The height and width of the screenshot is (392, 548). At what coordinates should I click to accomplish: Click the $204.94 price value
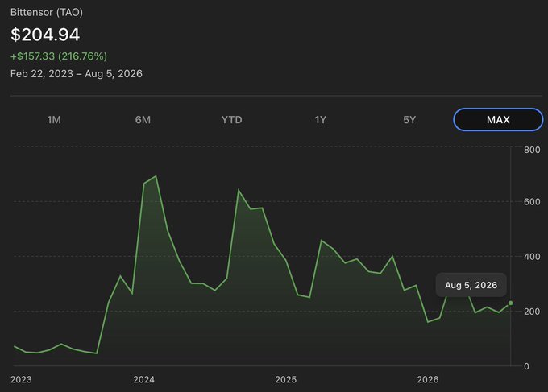pyautogui.click(x=45, y=35)
